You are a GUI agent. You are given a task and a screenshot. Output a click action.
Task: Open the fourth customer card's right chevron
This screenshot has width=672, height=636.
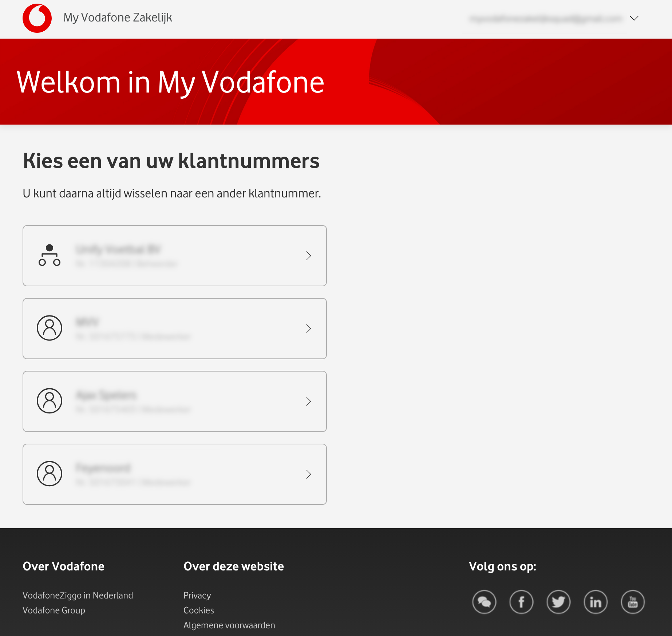tap(308, 474)
